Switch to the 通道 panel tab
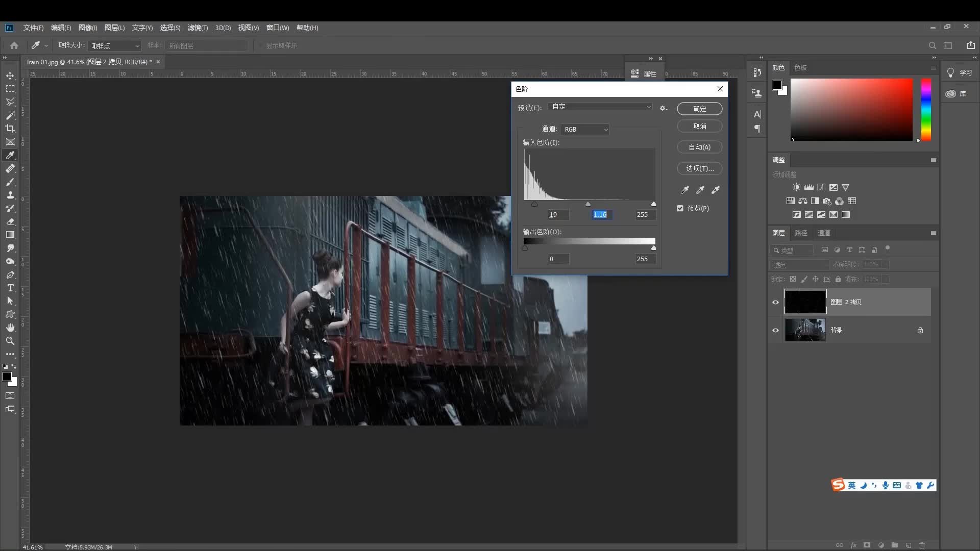980x551 pixels. pos(824,233)
